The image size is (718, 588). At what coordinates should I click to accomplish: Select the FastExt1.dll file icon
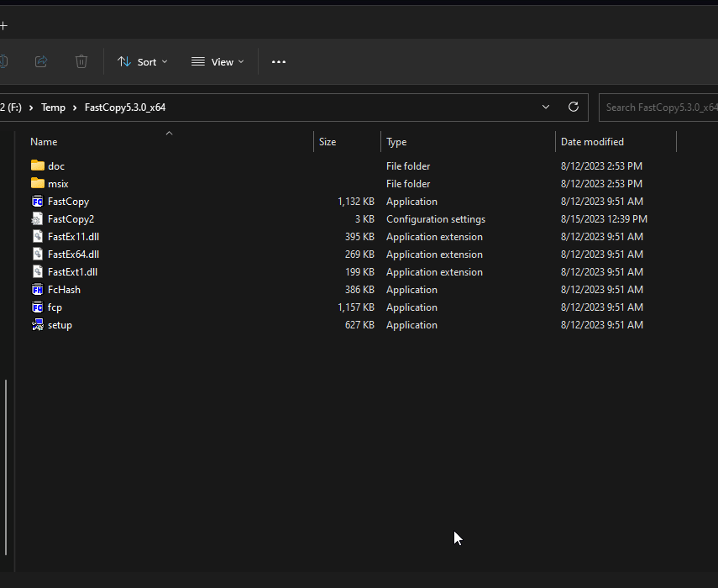(x=38, y=271)
